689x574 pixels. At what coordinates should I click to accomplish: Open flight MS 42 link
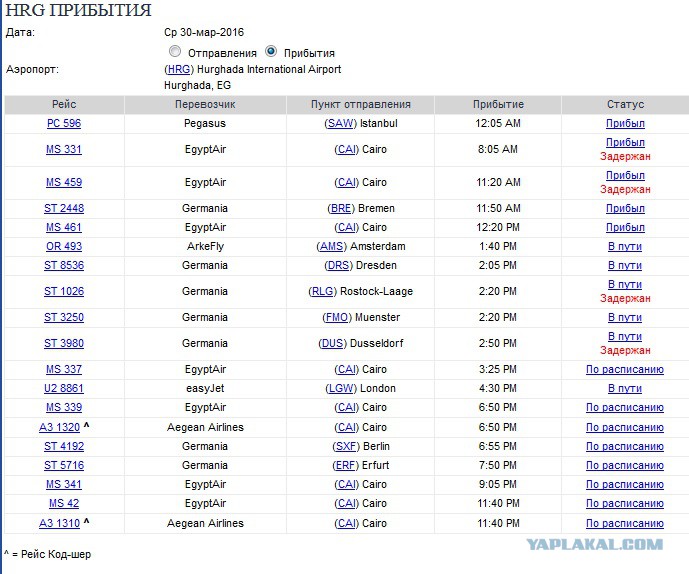point(64,503)
